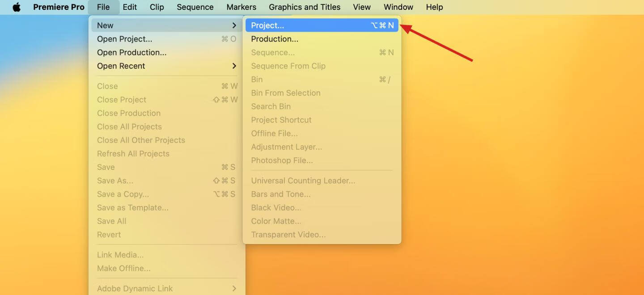Choose Open Project... from File menu
Screen dimensions: 644x295
coord(124,39)
